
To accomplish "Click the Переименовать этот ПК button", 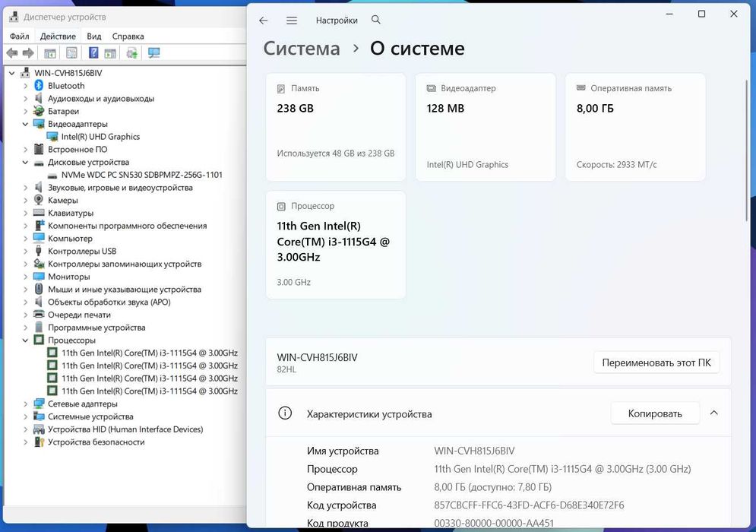I will 656,363.
